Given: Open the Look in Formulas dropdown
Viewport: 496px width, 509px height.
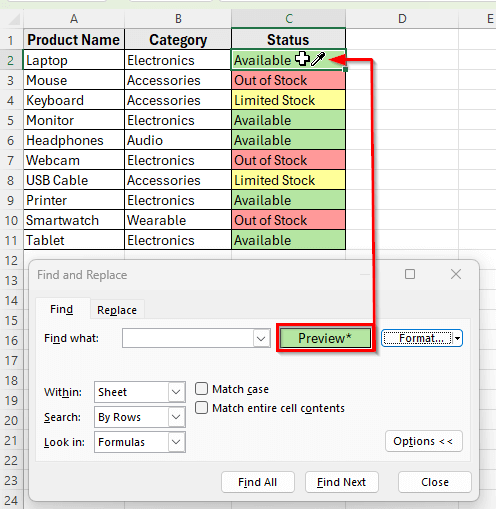Looking at the screenshot, I should pos(140,442).
